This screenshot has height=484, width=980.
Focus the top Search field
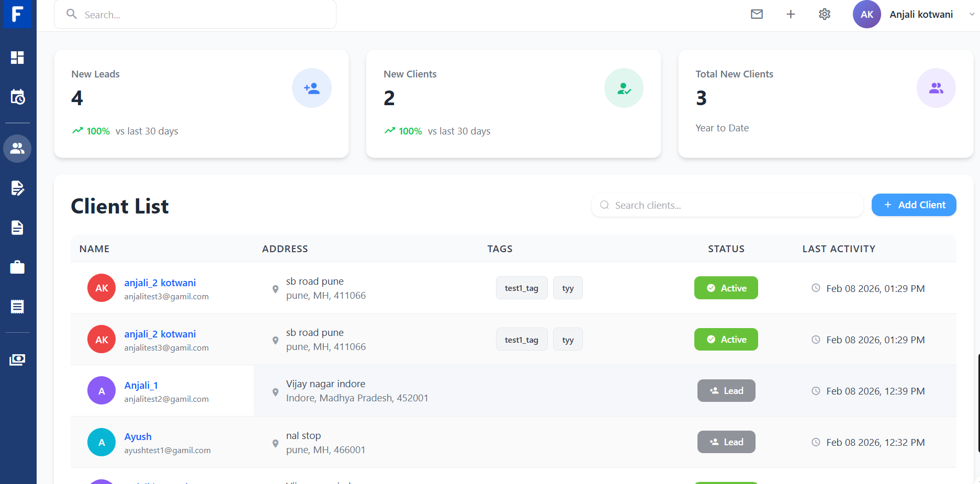(195, 15)
